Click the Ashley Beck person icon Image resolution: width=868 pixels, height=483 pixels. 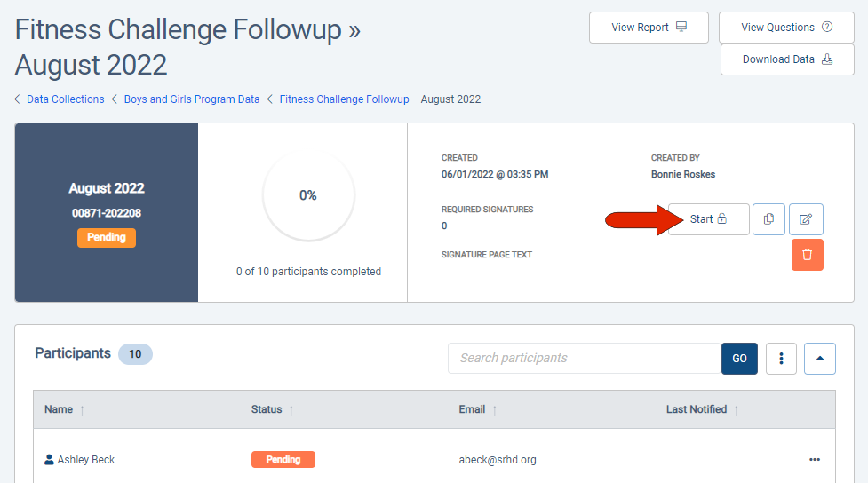tap(49, 459)
